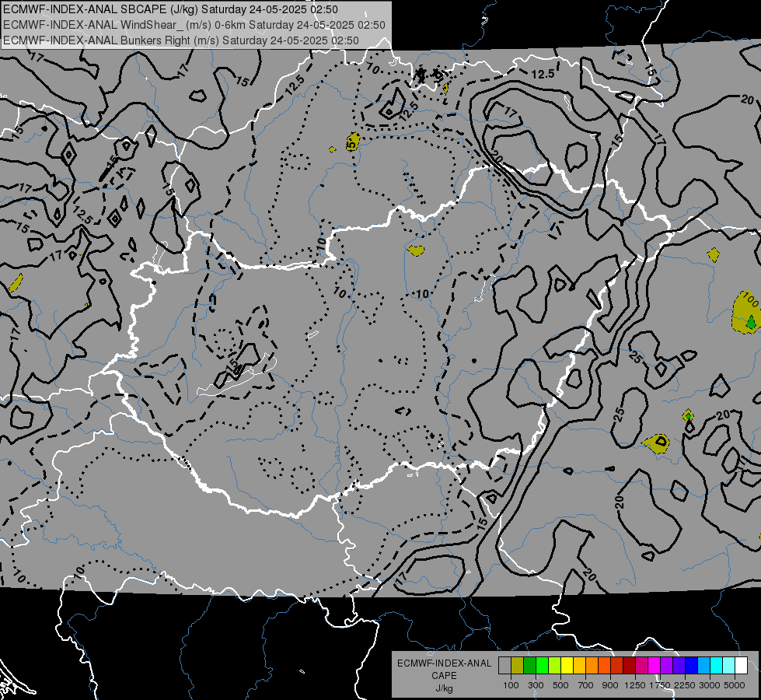Click the legend value 700
The image size is (761, 700).
pyautogui.click(x=586, y=685)
